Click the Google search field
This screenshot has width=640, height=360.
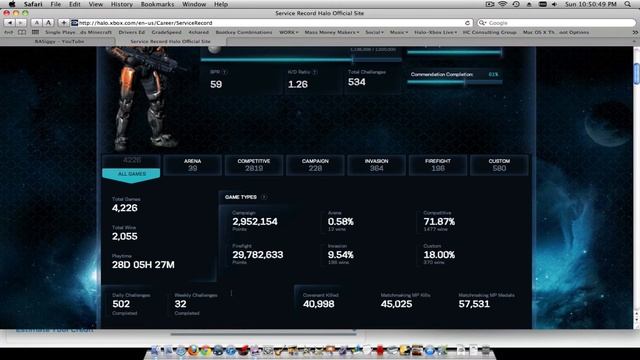[x=557, y=23]
